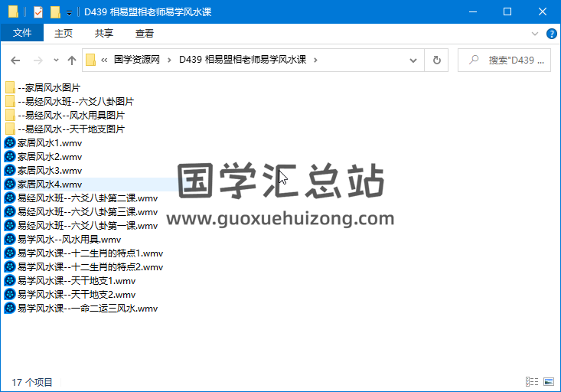561x392 pixels.
Task: Open the address bar history dropdown
Action: point(414,60)
